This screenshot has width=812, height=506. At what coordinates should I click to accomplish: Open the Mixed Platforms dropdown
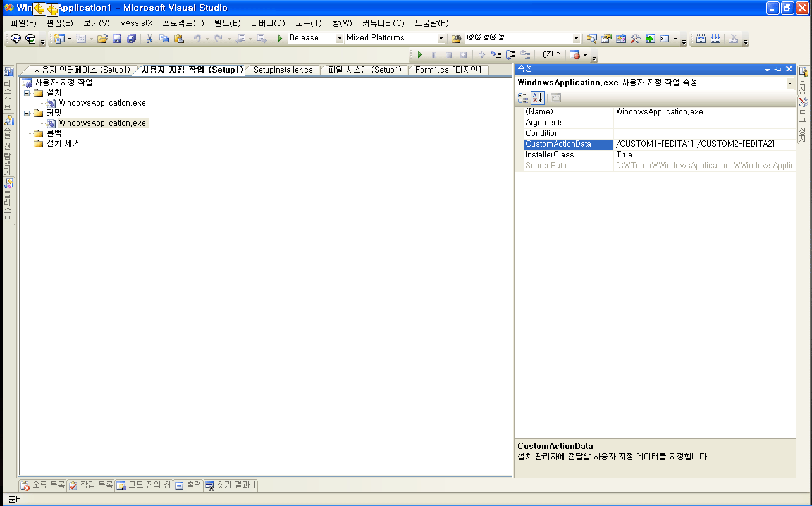[441, 39]
